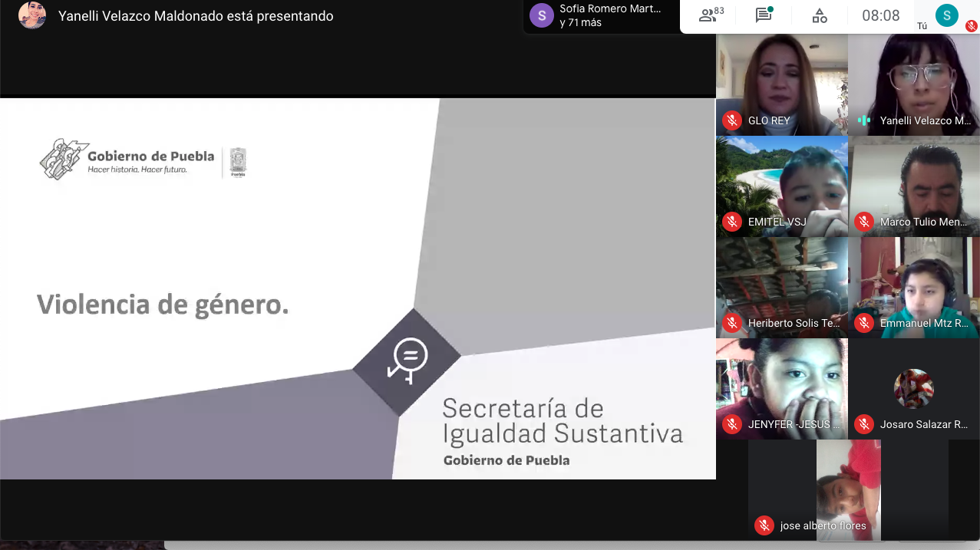Viewport: 980px width, 550px height.
Task: Click your own muted microphone indicator
Action: (x=971, y=26)
